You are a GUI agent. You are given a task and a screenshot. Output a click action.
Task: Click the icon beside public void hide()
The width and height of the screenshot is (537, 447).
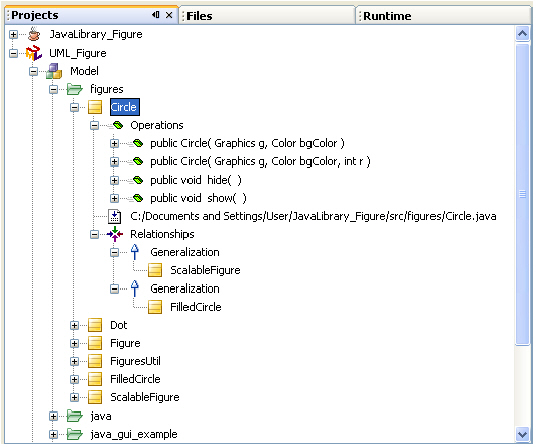[135, 180]
